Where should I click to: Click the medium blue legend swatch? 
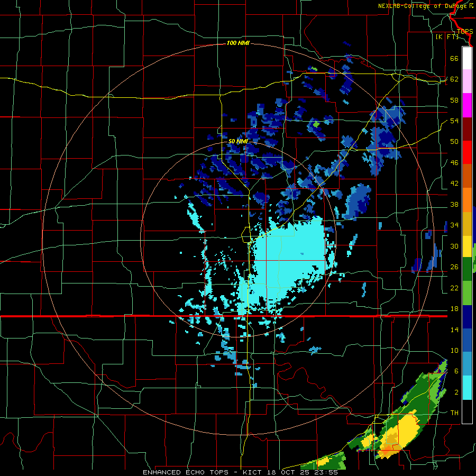click(467, 340)
